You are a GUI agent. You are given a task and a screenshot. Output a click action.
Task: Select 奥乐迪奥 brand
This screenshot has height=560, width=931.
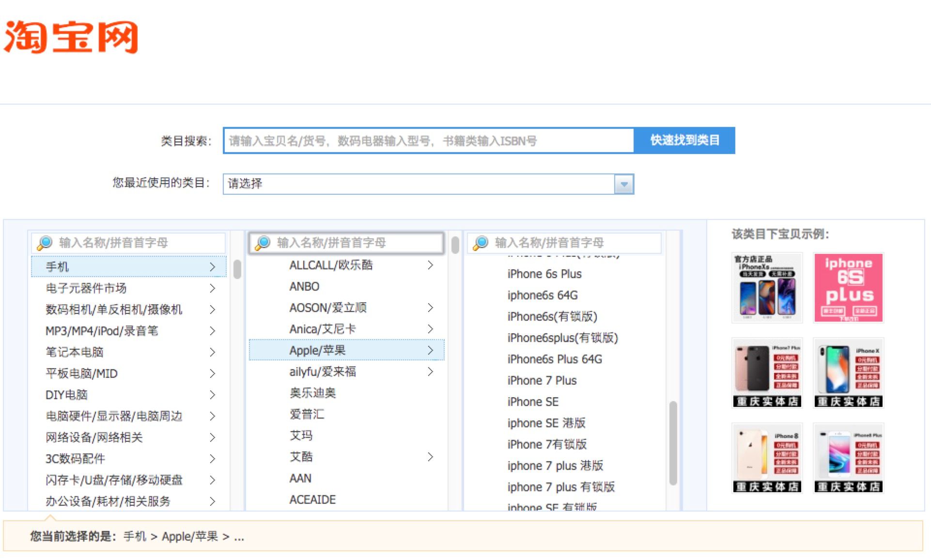347,393
